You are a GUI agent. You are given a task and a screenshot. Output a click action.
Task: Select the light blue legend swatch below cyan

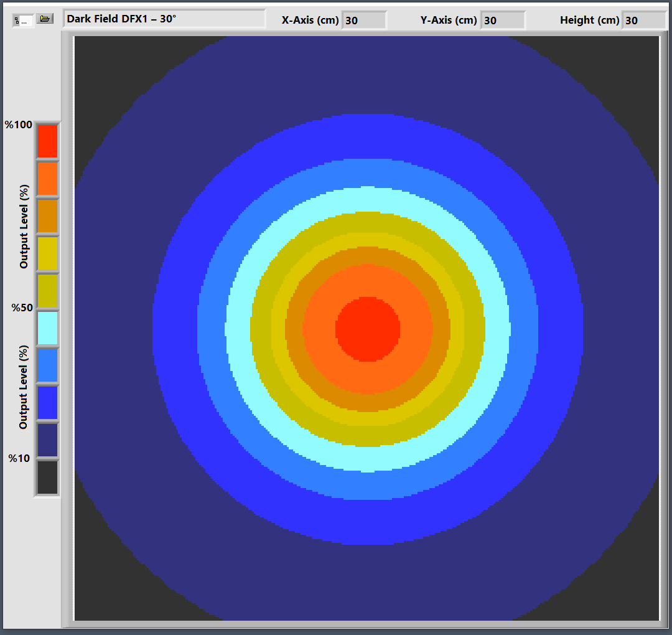(47, 365)
